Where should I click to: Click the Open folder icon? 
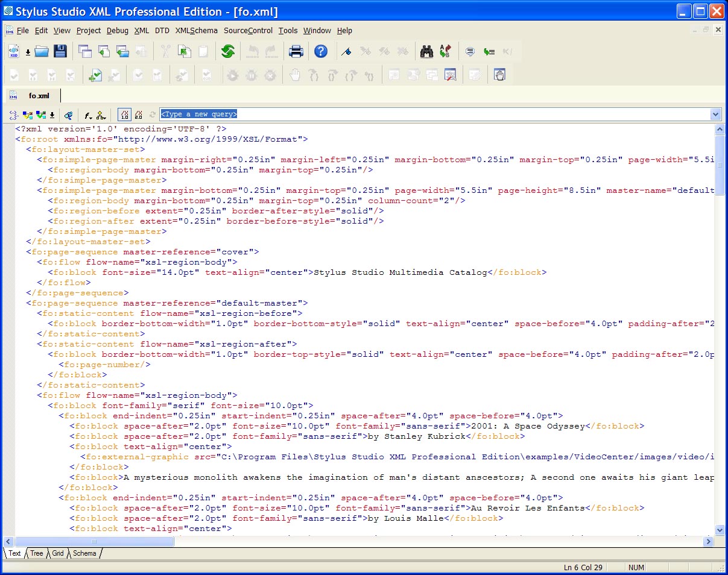(42, 52)
